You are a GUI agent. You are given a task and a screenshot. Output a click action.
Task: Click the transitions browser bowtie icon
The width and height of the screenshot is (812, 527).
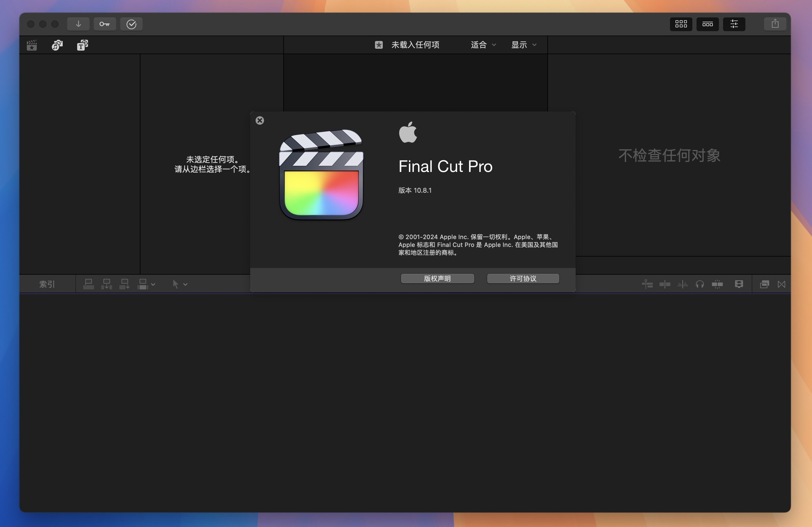[x=781, y=284]
